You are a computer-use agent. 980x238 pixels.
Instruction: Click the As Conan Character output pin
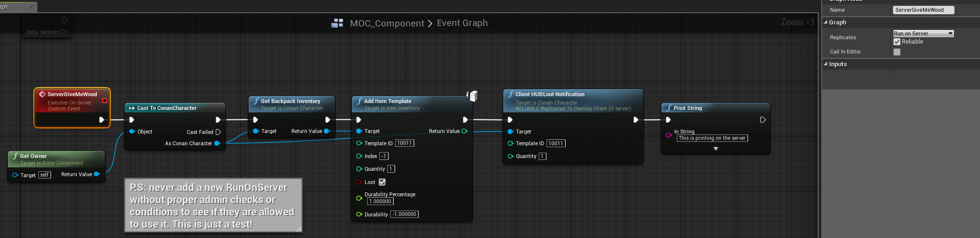coord(217,143)
